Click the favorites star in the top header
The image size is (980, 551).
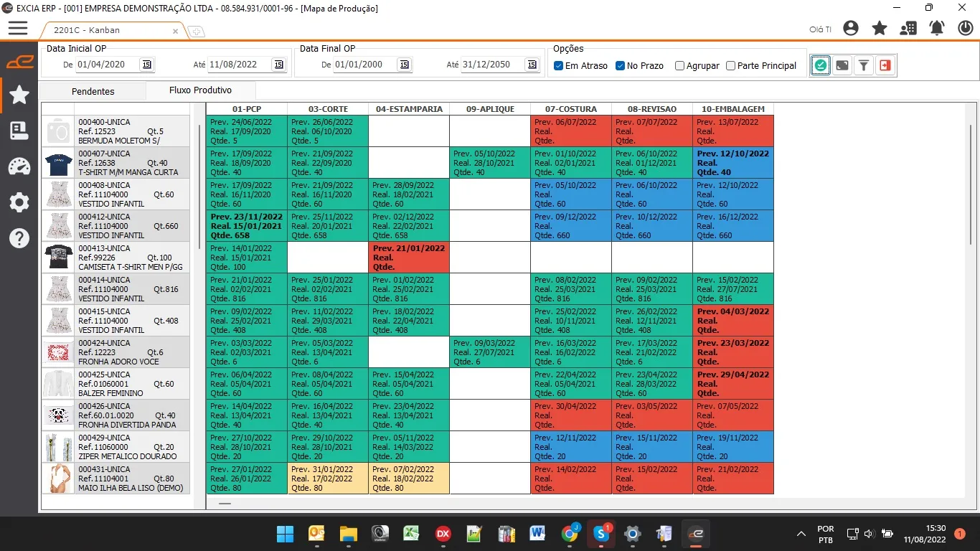click(880, 29)
